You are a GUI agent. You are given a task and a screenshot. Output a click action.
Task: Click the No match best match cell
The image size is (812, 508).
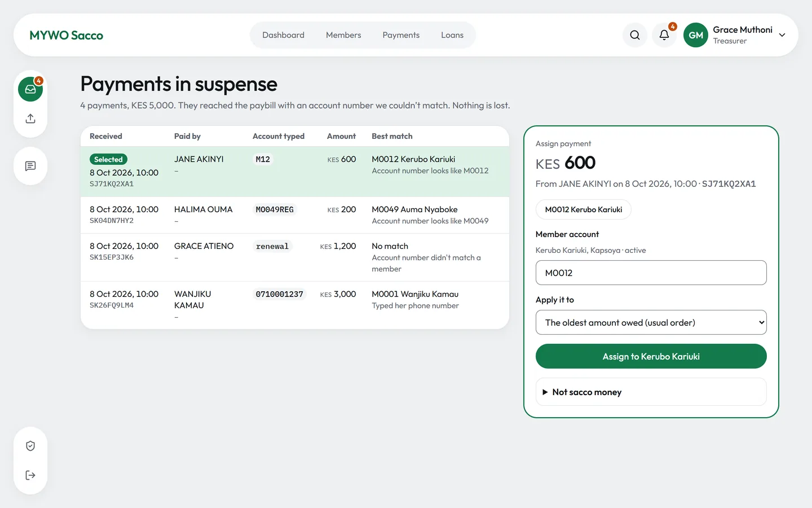point(390,246)
